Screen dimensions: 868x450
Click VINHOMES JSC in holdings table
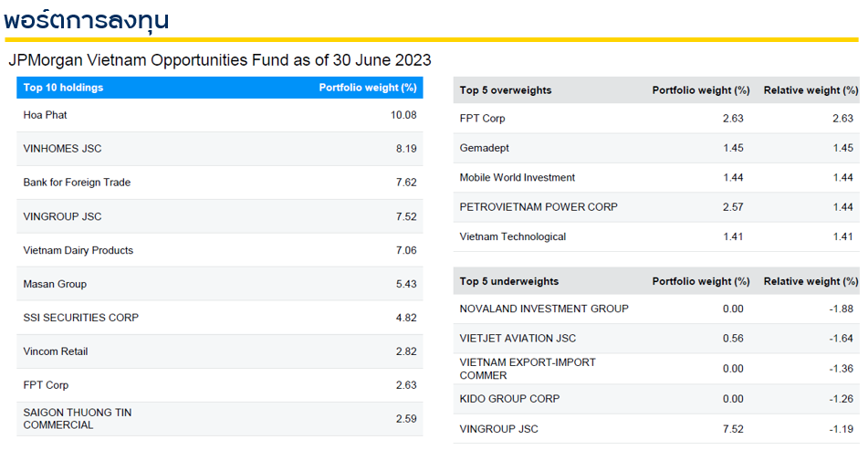[x=62, y=149]
